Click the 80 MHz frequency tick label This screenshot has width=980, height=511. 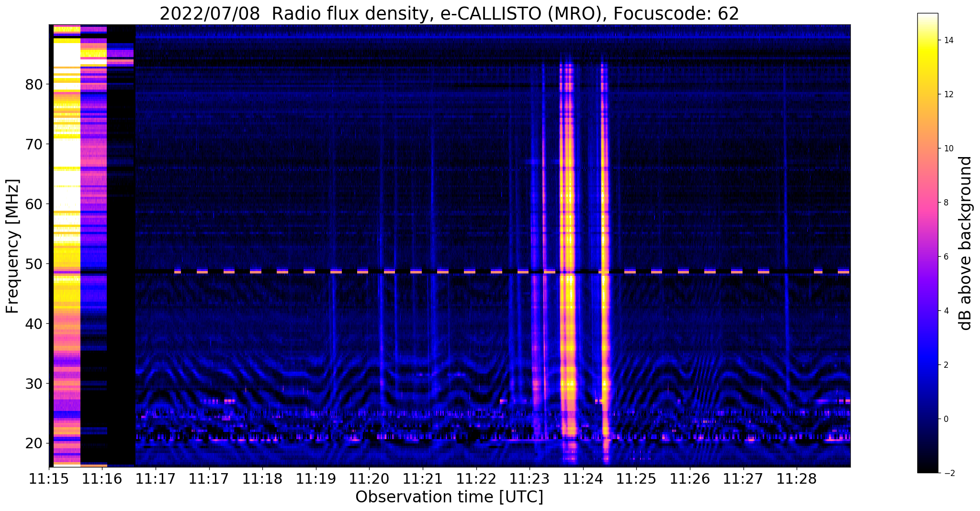(x=34, y=84)
